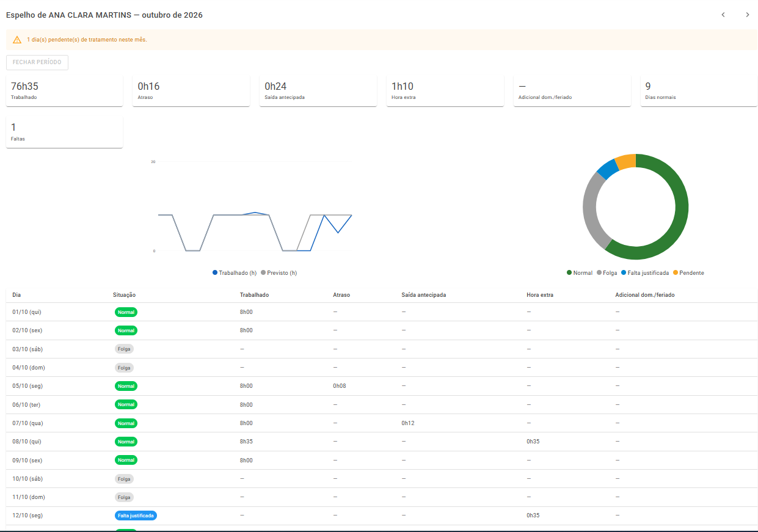This screenshot has height=532, width=758.
Task: Select the orange Pendente segment of the donut
Action: coord(626,161)
